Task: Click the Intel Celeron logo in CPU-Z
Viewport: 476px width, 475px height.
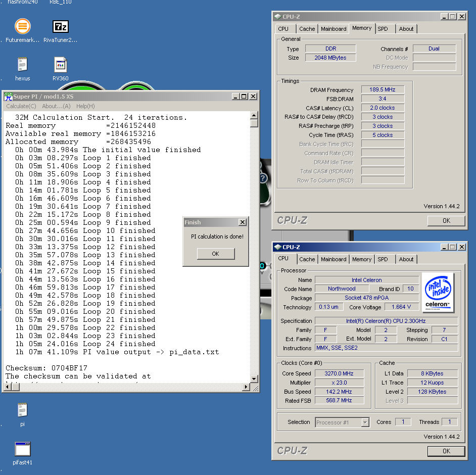Action: [x=438, y=292]
